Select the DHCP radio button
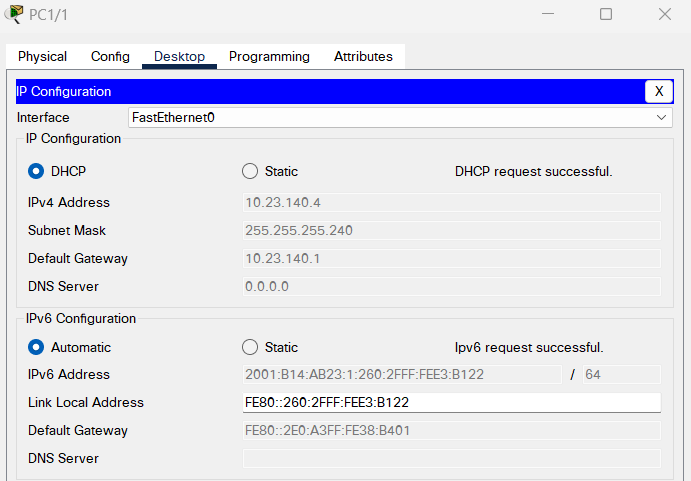This screenshot has width=691, height=481. (x=36, y=171)
